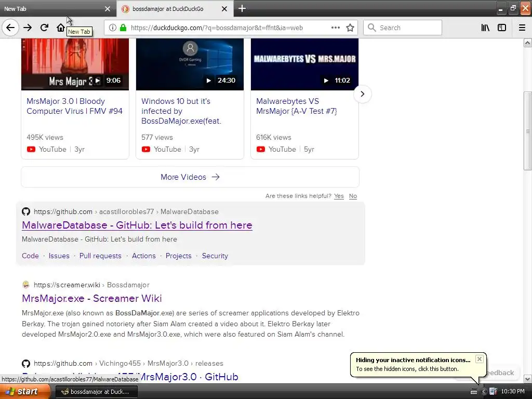Toggle the sidebar view icon

502,28
